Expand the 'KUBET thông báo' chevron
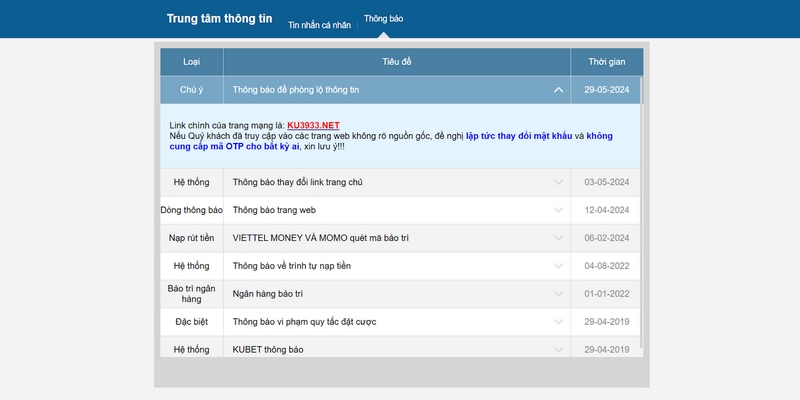This screenshot has height=400, width=800. pyautogui.click(x=558, y=349)
